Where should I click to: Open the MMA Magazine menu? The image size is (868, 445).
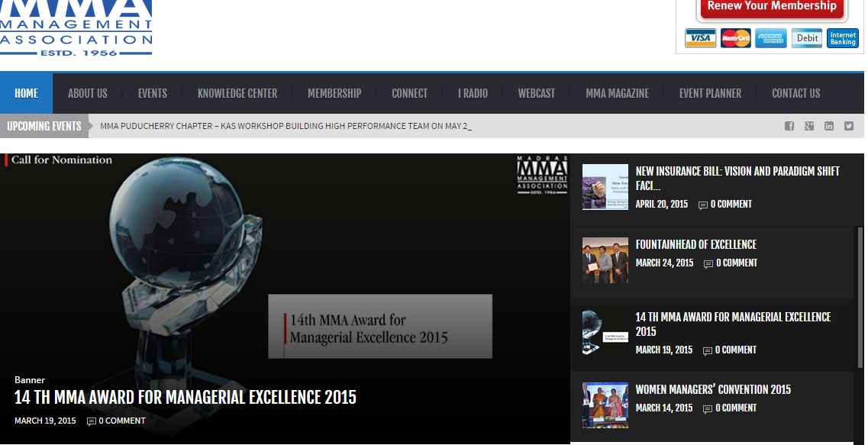(618, 93)
